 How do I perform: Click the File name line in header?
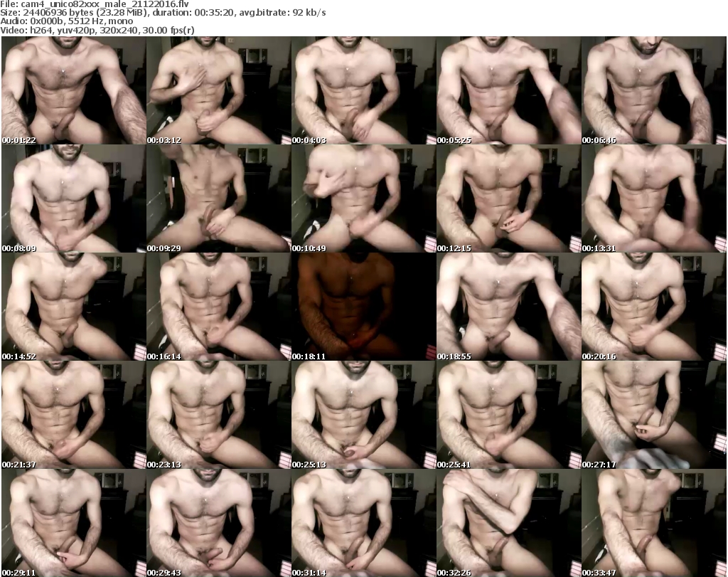coord(80,4)
